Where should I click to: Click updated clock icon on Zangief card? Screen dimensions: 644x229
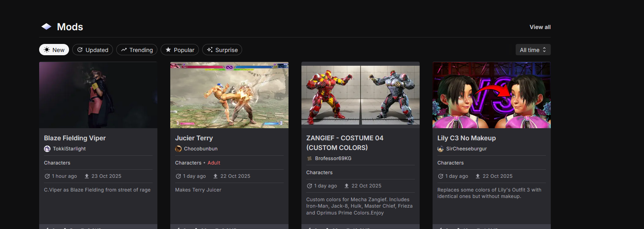pos(309,186)
